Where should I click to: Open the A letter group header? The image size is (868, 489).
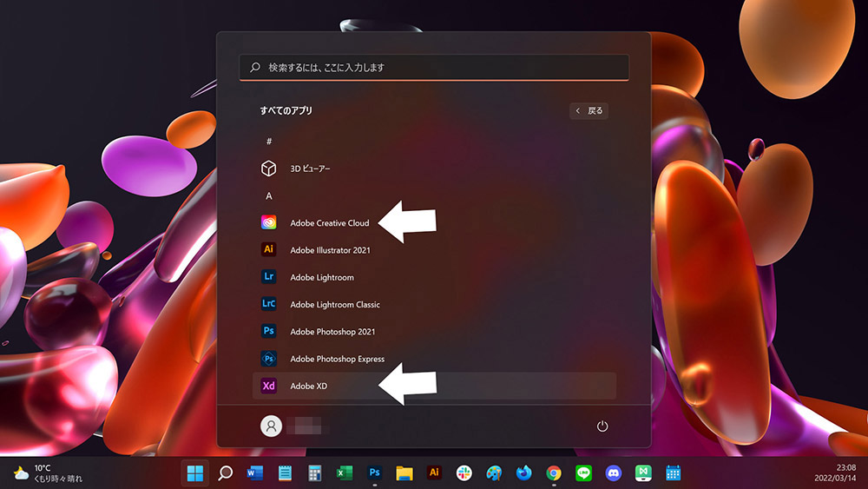click(269, 195)
